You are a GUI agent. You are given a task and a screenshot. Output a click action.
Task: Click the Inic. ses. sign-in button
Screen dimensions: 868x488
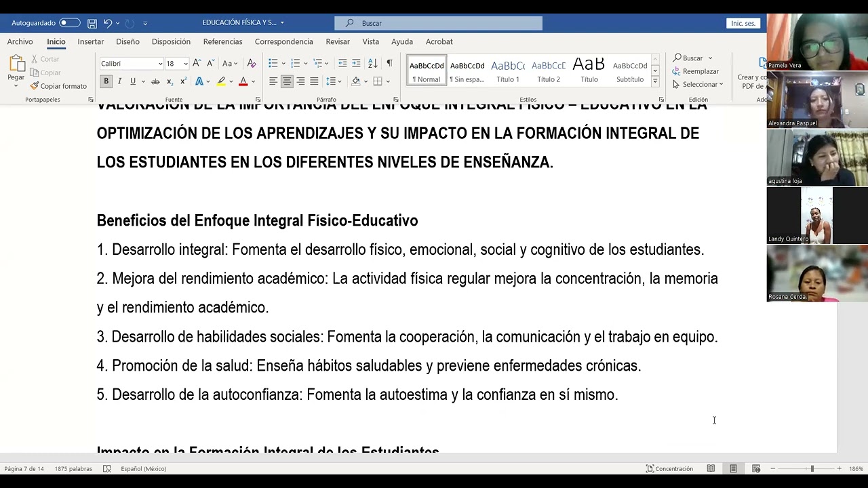pyautogui.click(x=743, y=23)
